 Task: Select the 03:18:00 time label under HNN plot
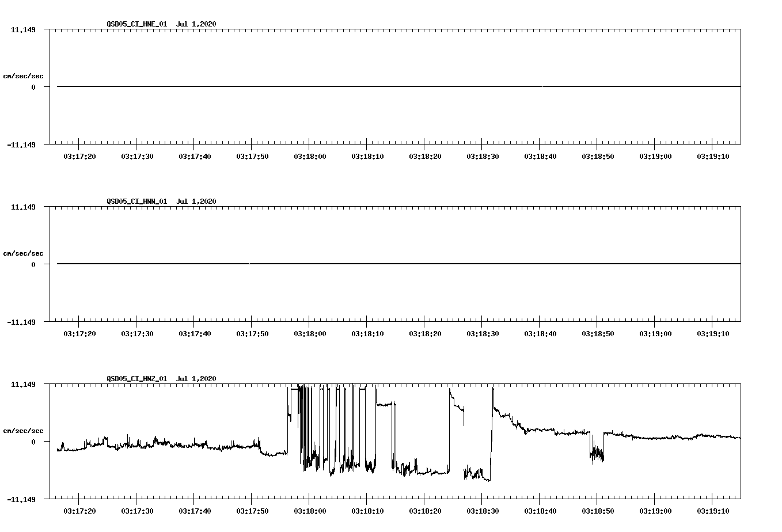[x=310, y=334]
